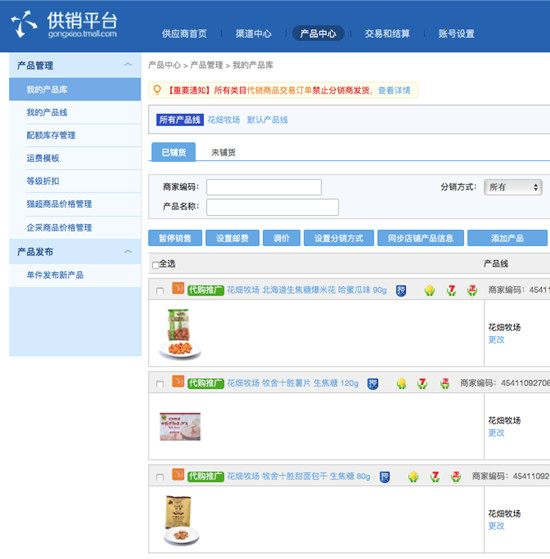The image size is (550, 559).
Task: Click 更改 under the popcorn product's 花畑牧场
Action: [x=496, y=339]
